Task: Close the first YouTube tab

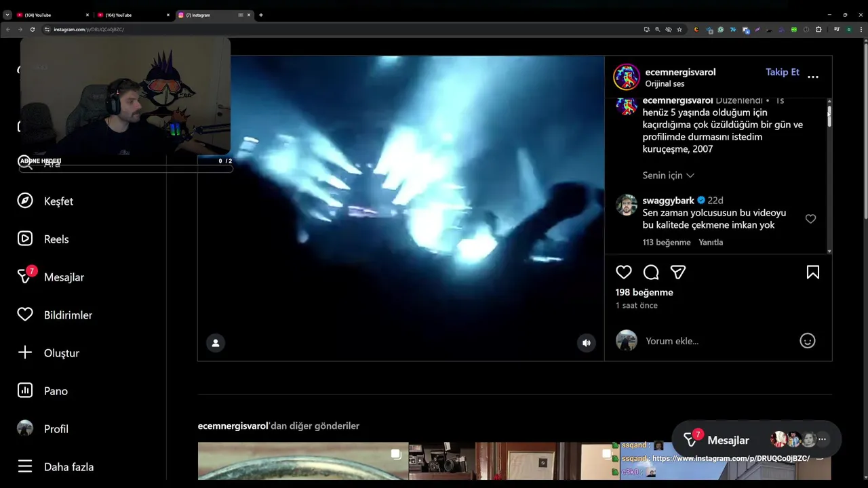Action: pyautogui.click(x=87, y=15)
